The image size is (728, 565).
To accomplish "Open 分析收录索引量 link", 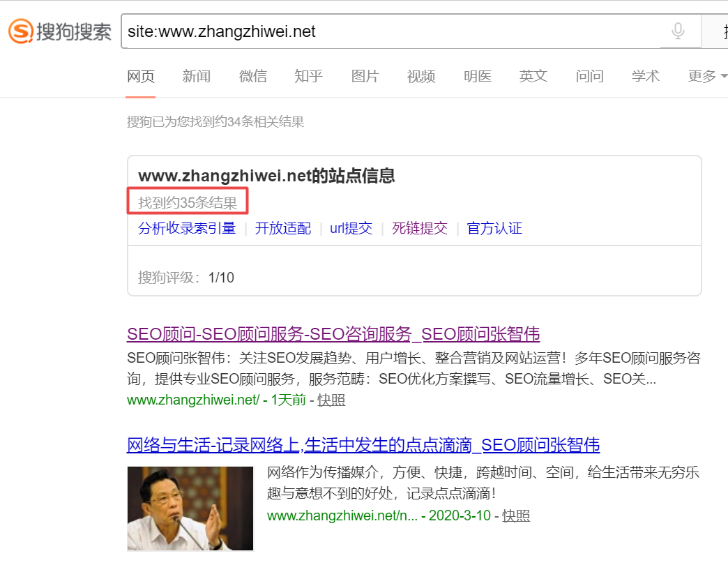I will point(187,228).
